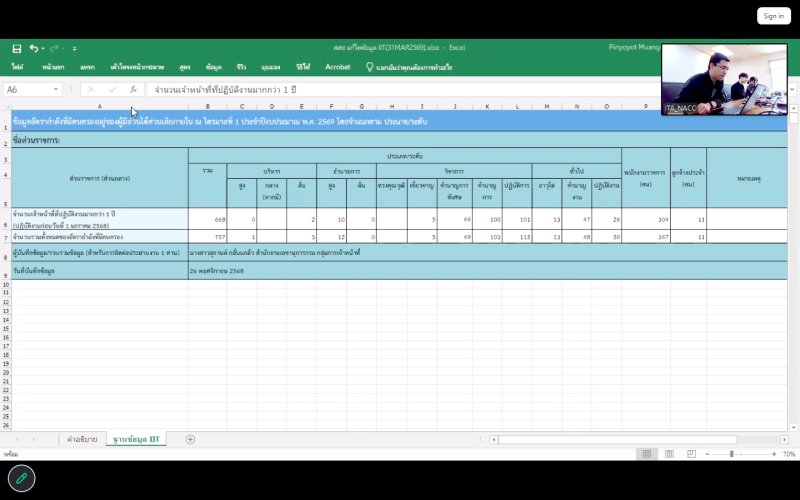This screenshot has height=500, width=800.
Task: Switch to Normal view icon in status bar
Action: tap(647, 454)
